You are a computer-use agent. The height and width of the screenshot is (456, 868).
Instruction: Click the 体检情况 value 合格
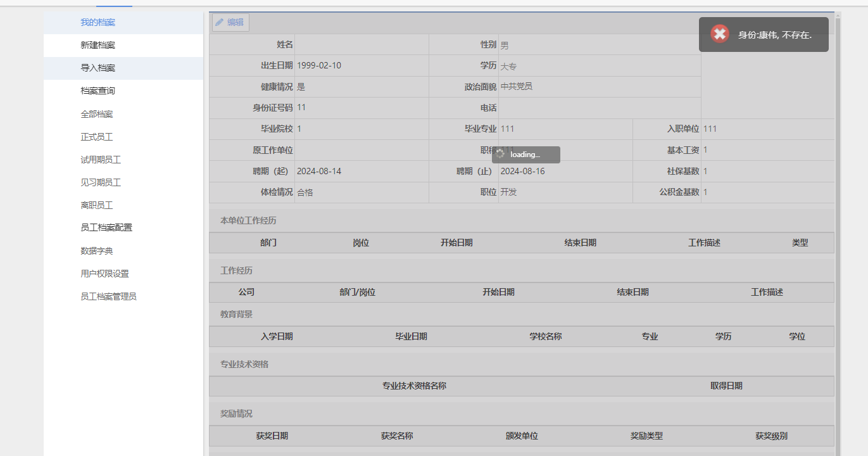[x=305, y=192]
